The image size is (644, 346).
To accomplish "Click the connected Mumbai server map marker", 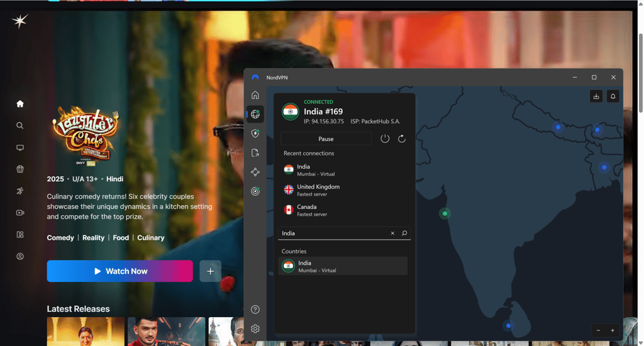I will click(x=445, y=213).
